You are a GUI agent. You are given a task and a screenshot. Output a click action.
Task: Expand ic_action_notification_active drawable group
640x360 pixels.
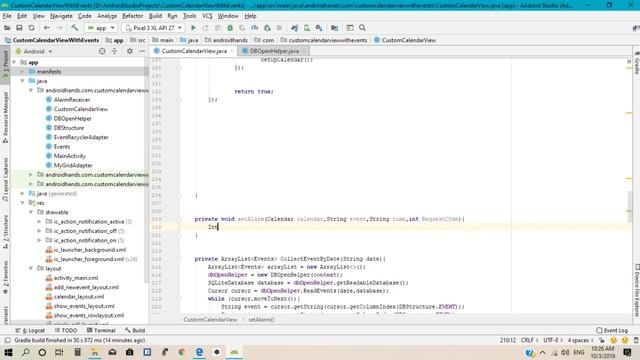coord(39,222)
